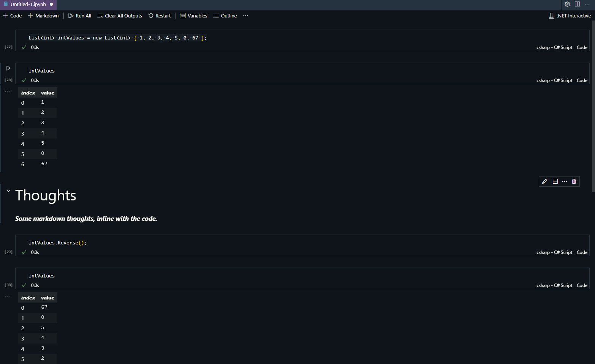Delete the Thoughts markdown cell with trash icon
This screenshot has width=595, height=364.
(574, 181)
